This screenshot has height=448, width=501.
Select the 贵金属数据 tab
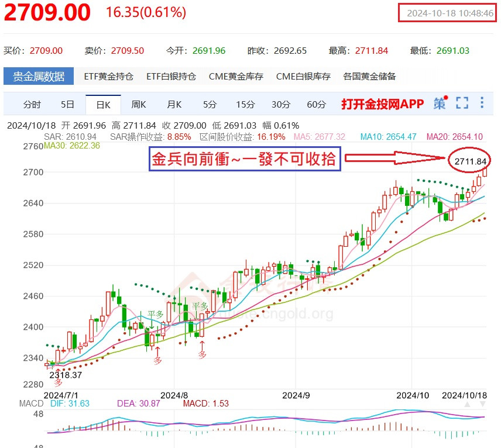coord(39,76)
